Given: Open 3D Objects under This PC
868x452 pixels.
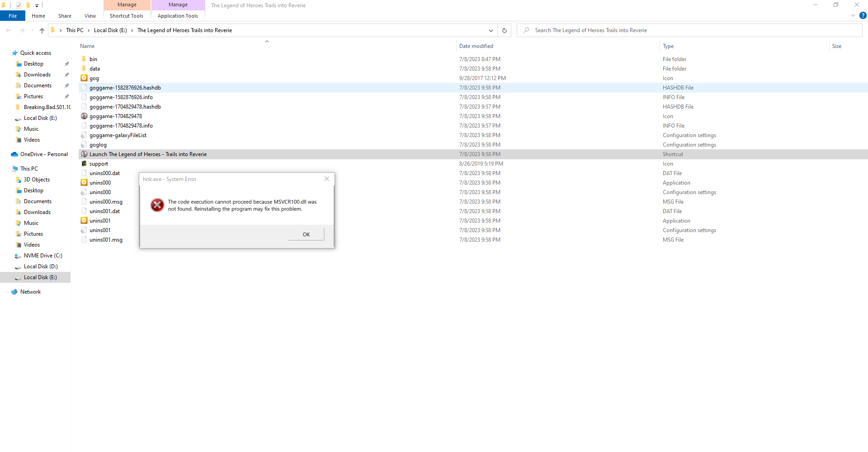Looking at the screenshot, I should tap(37, 180).
